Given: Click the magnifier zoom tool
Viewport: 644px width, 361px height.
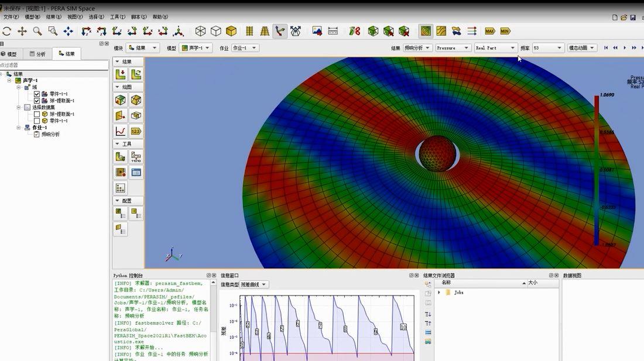Looking at the screenshot, I should point(37,31).
